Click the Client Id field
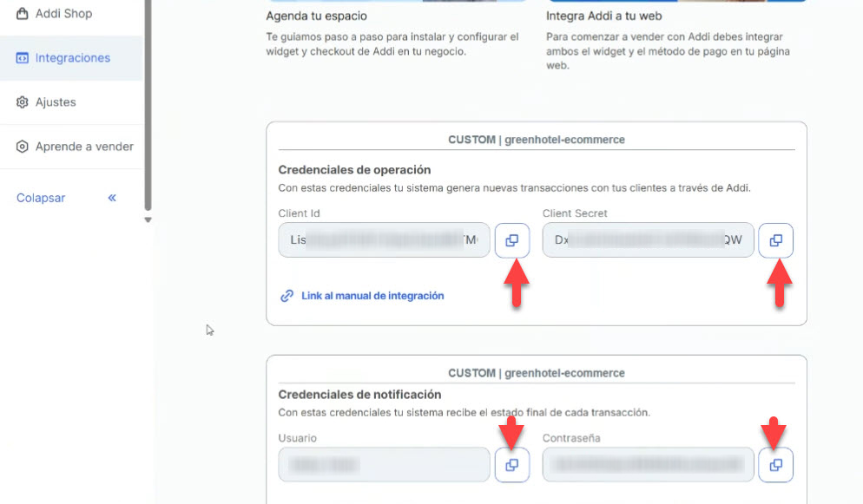The width and height of the screenshot is (863, 504). click(x=384, y=239)
